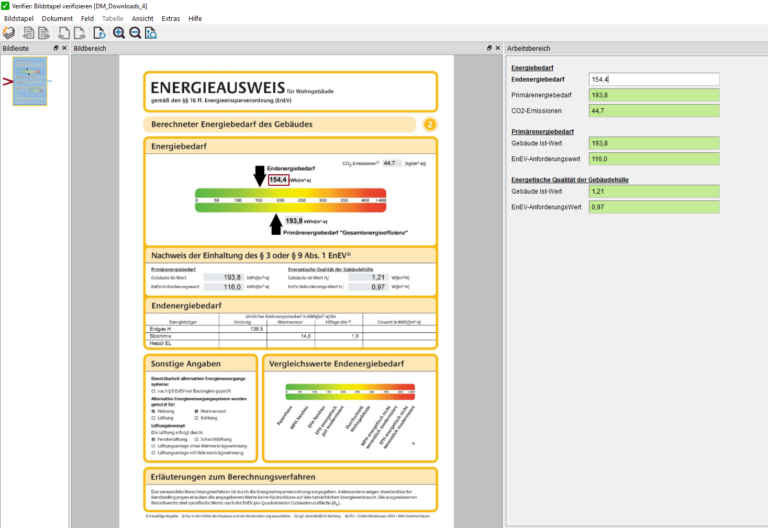Click EnEV-AnforderungsWert field showing 0,97
Viewport: 768px width, 528px height.
pyautogui.click(x=654, y=207)
